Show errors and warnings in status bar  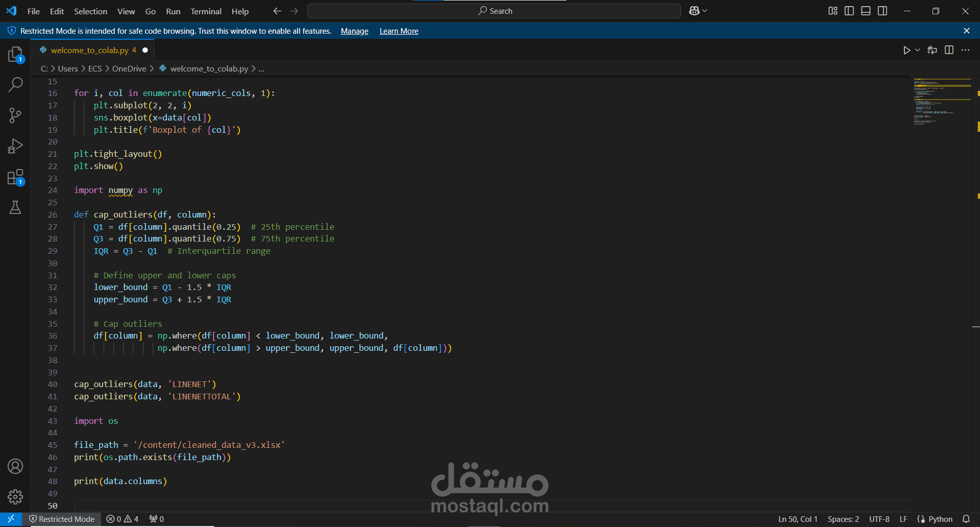click(122, 519)
